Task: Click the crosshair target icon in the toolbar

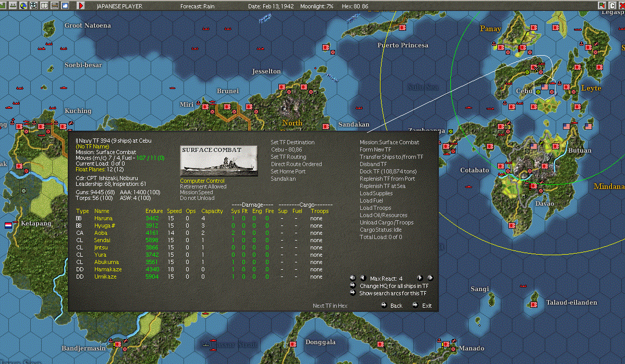Action: pos(34,6)
